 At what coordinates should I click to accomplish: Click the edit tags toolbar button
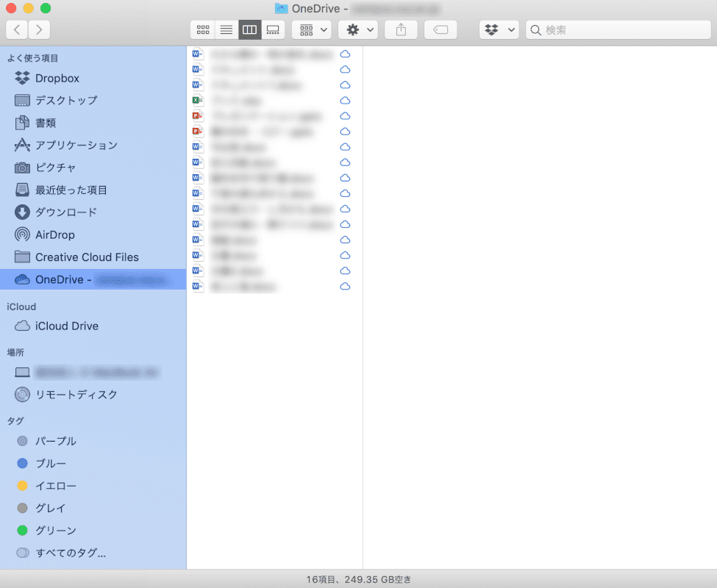440,29
